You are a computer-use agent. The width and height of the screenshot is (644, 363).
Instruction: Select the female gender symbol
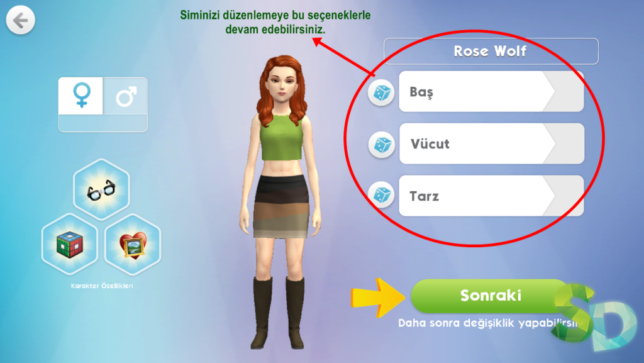(x=81, y=96)
